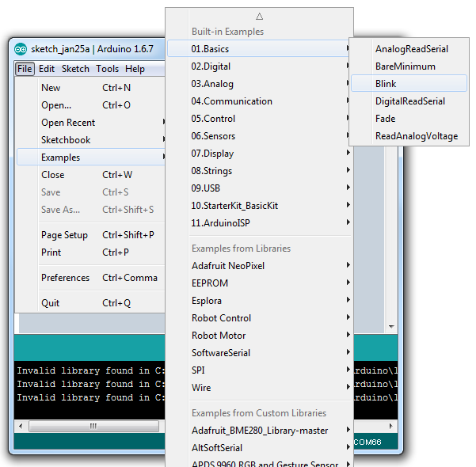
Task: Click the scroll-up triangle atop examples list
Action: 259,16
